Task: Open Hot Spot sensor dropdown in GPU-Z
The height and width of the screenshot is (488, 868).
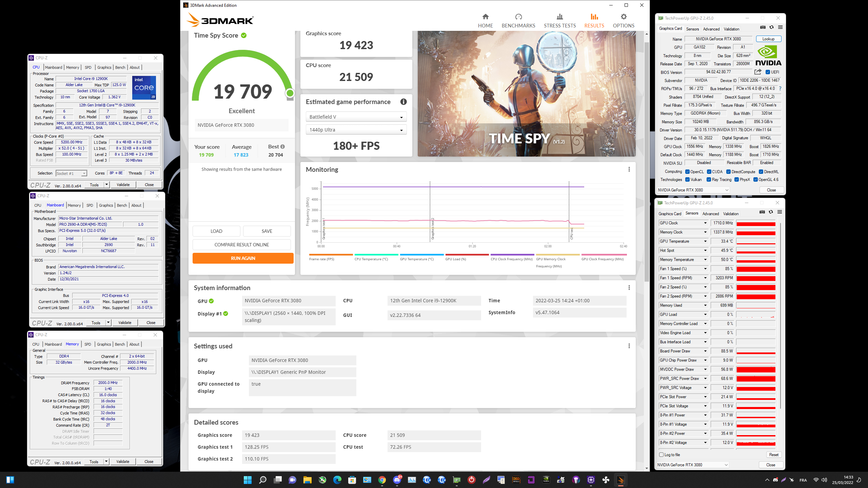Action: (x=705, y=250)
